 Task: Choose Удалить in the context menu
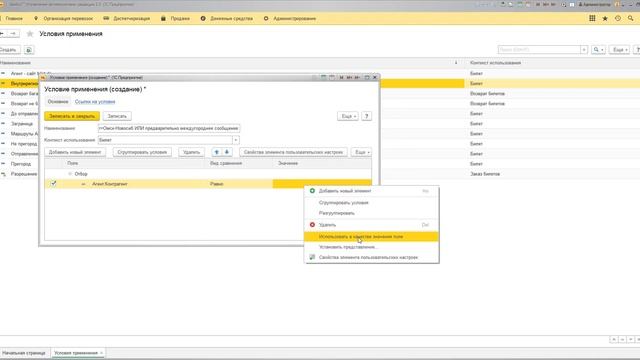tap(371, 225)
